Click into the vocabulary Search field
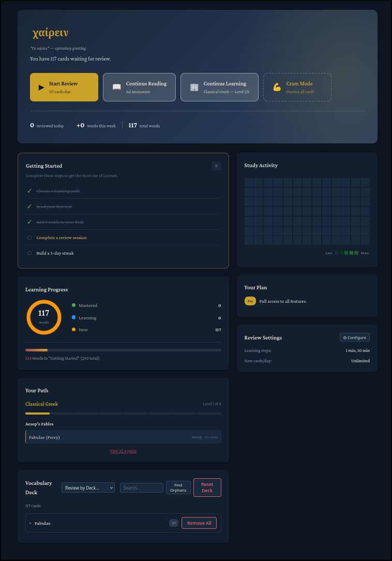 141,488
